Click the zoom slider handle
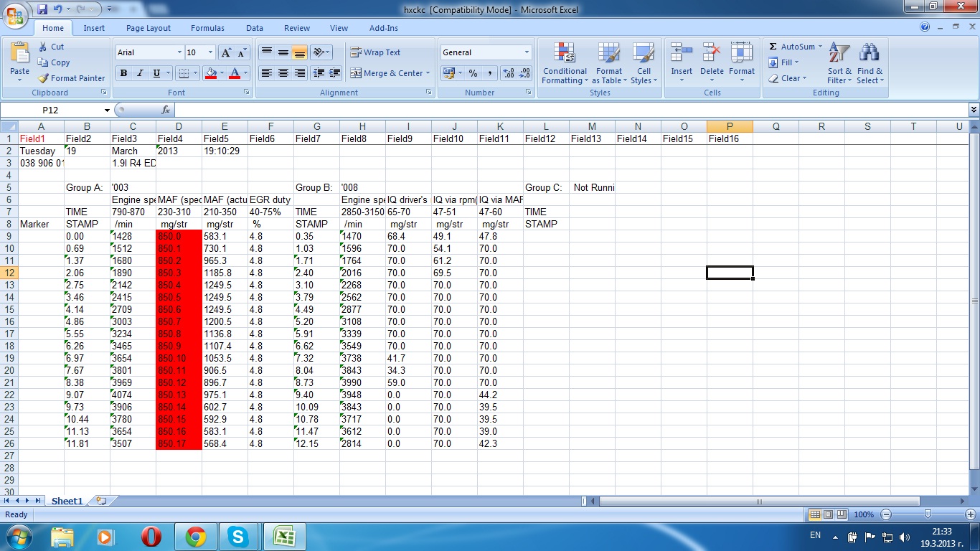The height and width of the screenshot is (551, 980). (x=928, y=514)
